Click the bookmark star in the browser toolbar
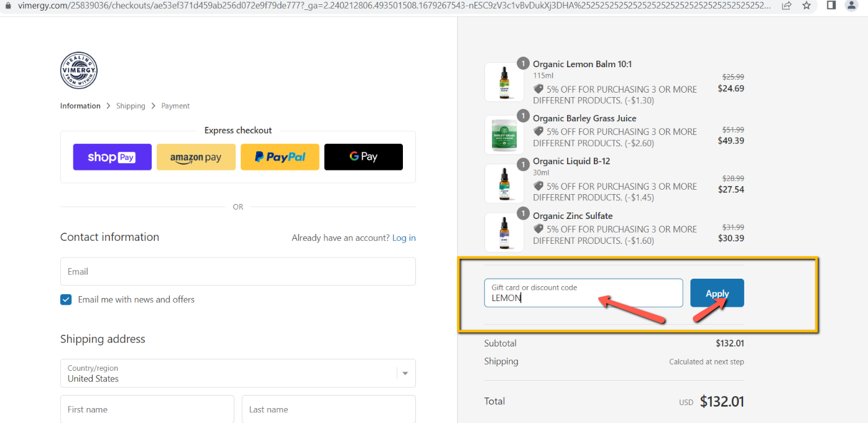868x423 pixels. [808, 6]
